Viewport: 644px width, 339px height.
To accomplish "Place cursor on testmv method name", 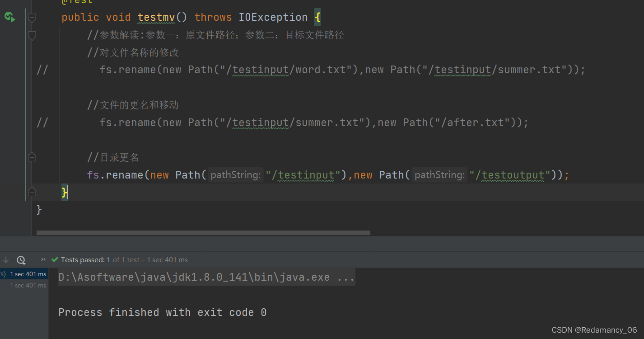I will tap(156, 18).
